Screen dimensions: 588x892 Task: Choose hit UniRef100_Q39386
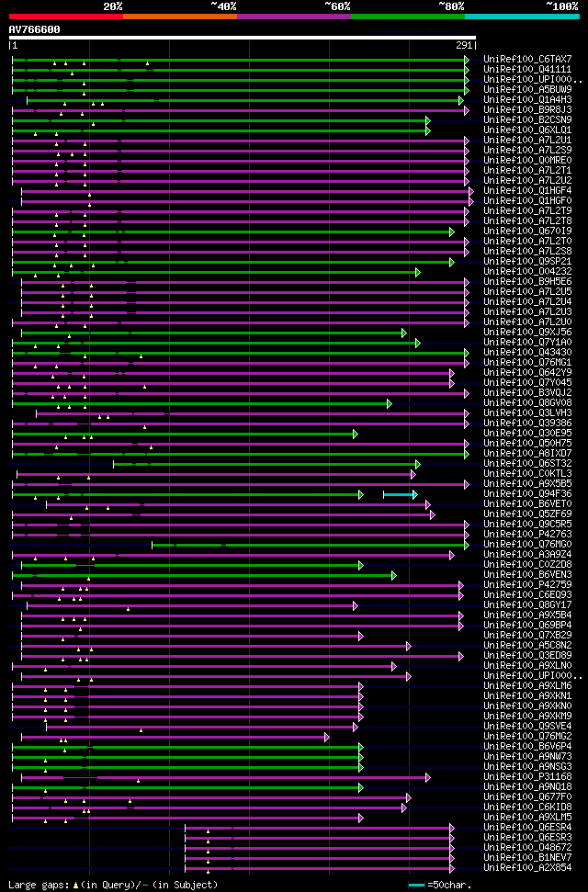(x=527, y=423)
